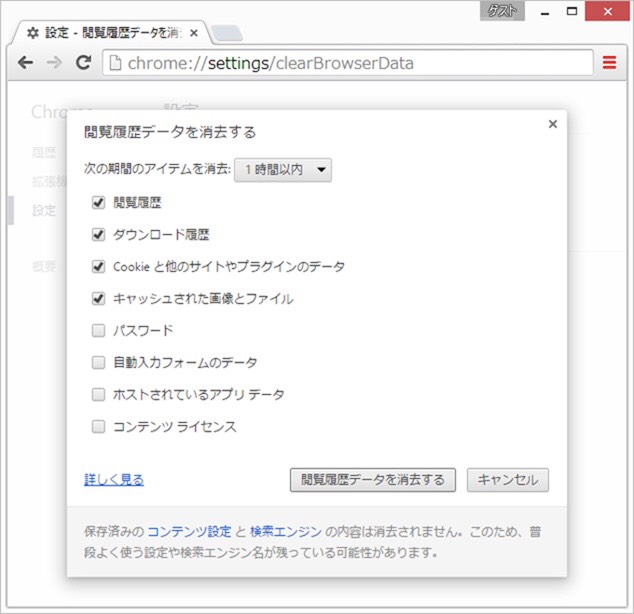Toggle the Cookie と他のサイトやプラグインのデータ checkbox

98,266
